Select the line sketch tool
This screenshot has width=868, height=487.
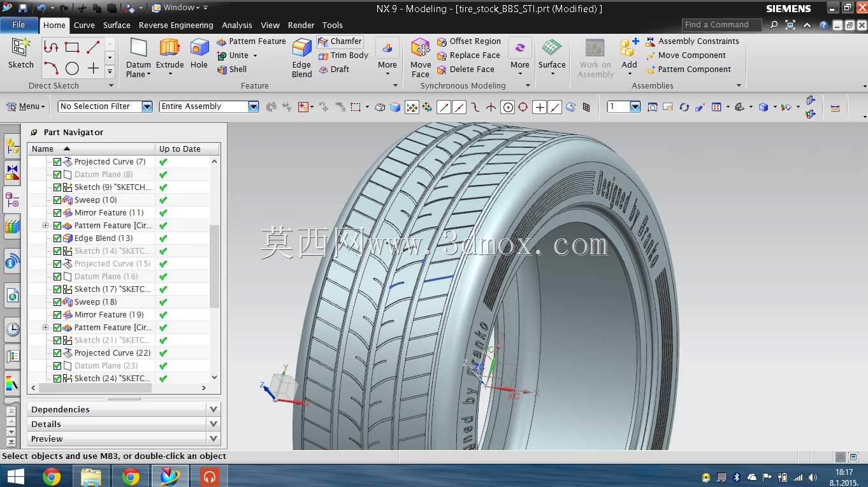tap(93, 47)
